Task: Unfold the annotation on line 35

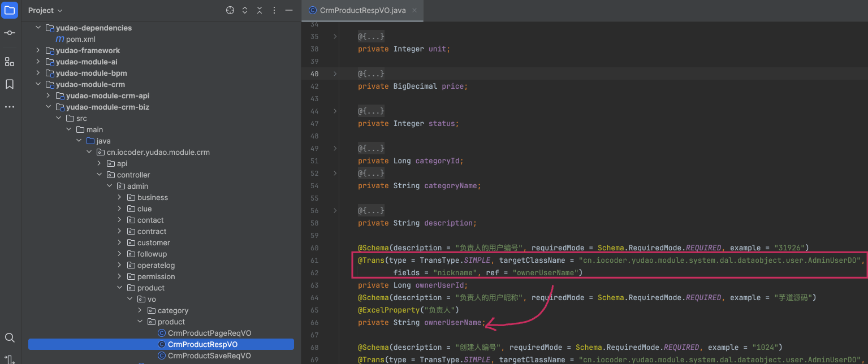Action: (335, 37)
